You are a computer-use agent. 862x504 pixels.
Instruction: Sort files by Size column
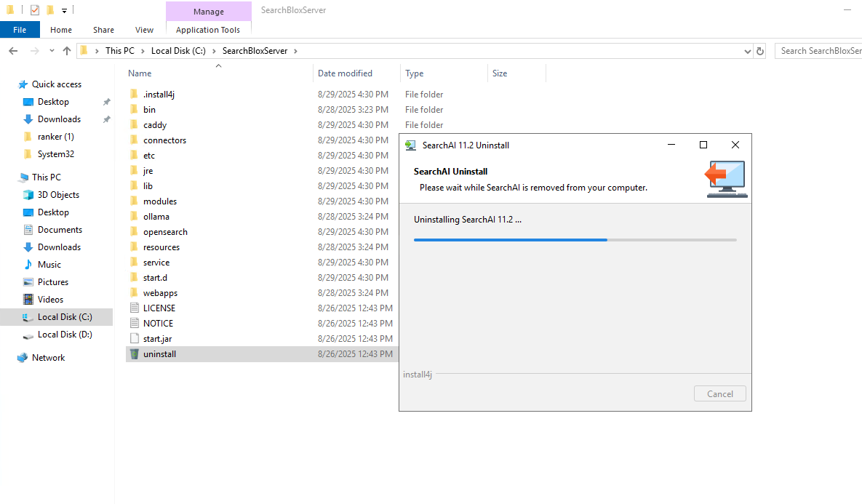point(516,73)
